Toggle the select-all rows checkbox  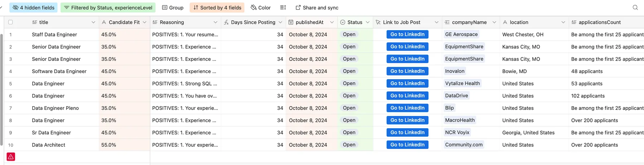(x=10, y=22)
